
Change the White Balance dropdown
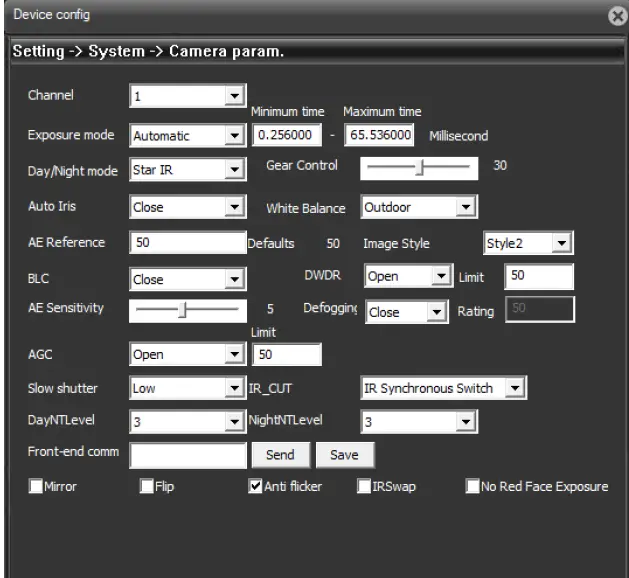tap(419, 207)
